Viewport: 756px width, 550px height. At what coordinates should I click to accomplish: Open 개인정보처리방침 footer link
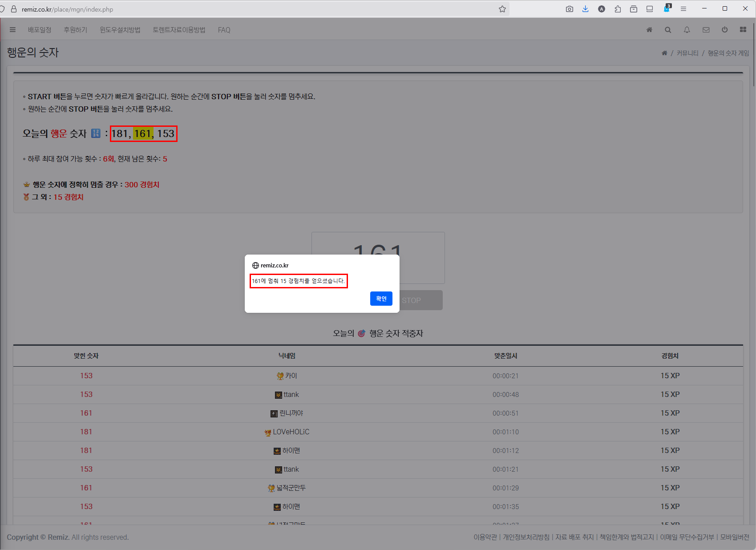(x=526, y=537)
